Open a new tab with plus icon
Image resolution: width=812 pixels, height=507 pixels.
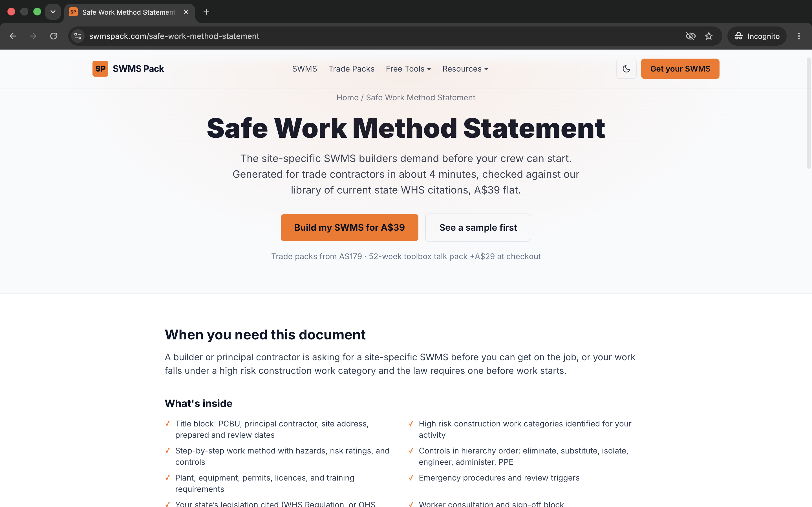coord(206,12)
